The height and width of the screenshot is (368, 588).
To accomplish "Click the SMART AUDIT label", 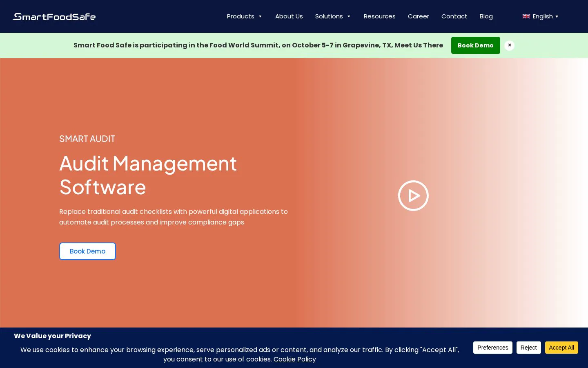I will point(87,139).
